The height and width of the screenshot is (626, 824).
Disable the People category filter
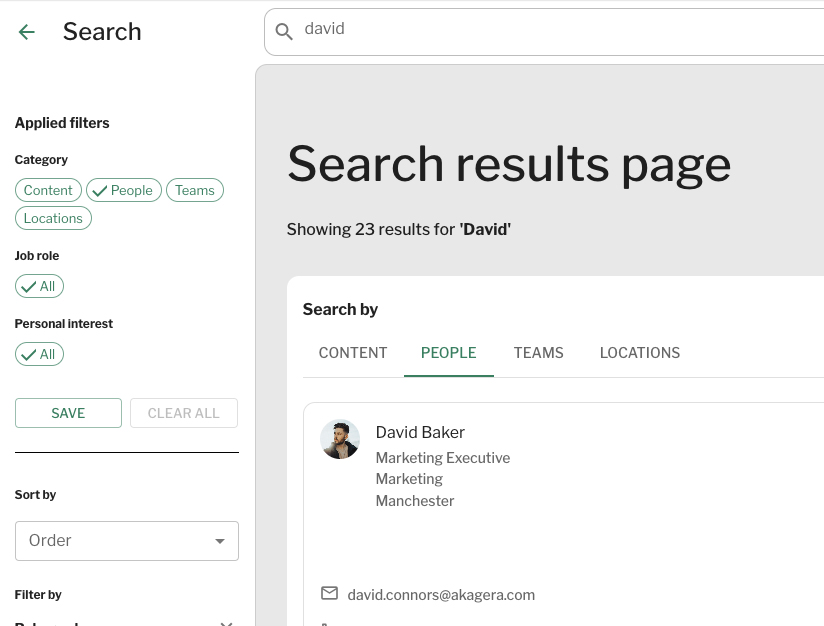(x=123, y=190)
